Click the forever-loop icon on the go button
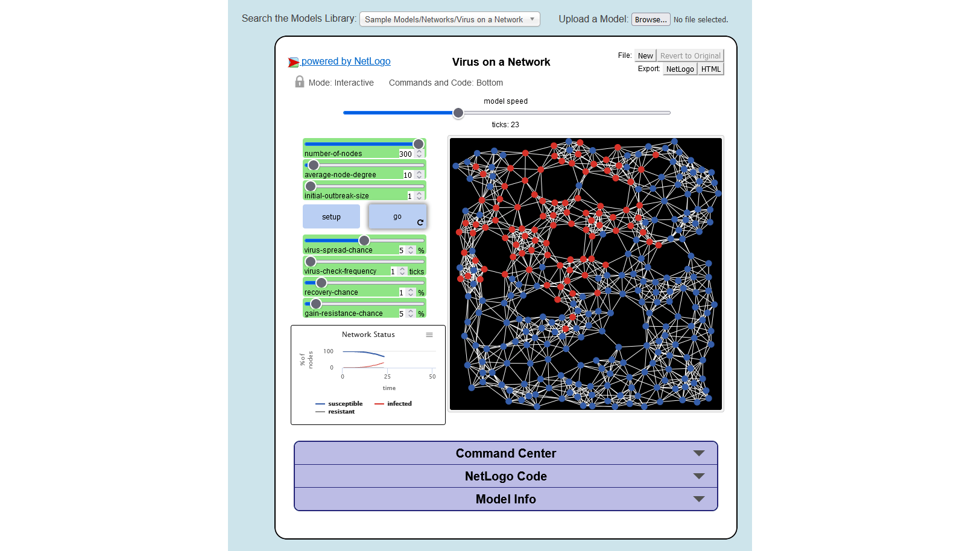 [420, 222]
